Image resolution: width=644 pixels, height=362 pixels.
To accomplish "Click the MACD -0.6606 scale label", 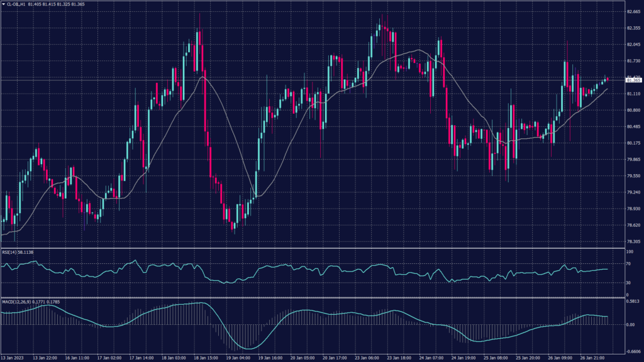I will tap(633, 352).
